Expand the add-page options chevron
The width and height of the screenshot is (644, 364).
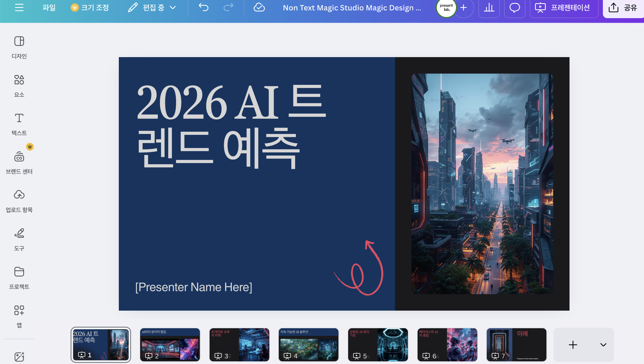pyautogui.click(x=603, y=345)
